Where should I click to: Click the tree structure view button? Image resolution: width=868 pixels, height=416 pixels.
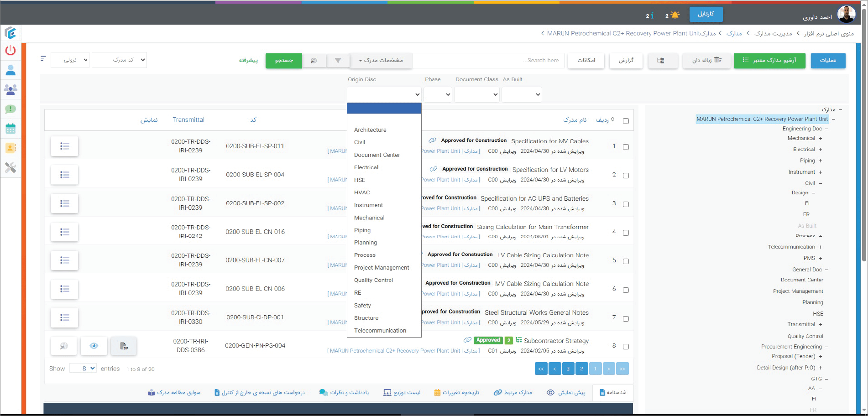tap(661, 60)
